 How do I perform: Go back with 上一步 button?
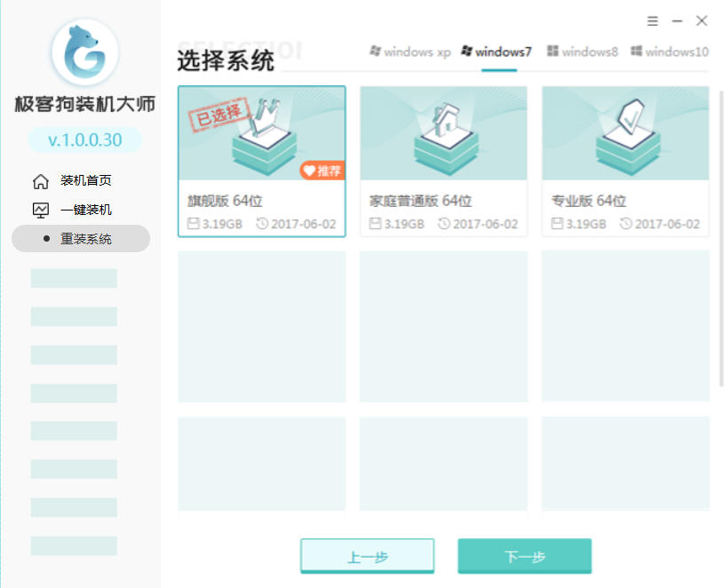(x=368, y=556)
